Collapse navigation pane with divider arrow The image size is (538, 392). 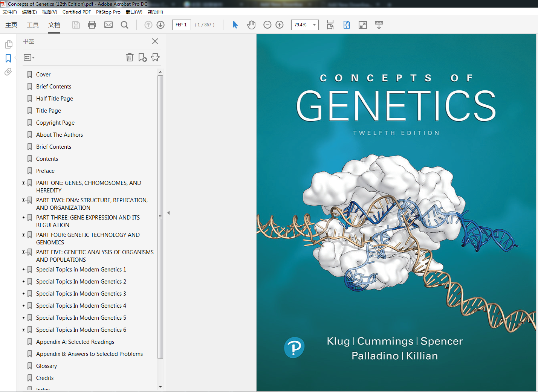click(x=168, y=213)
